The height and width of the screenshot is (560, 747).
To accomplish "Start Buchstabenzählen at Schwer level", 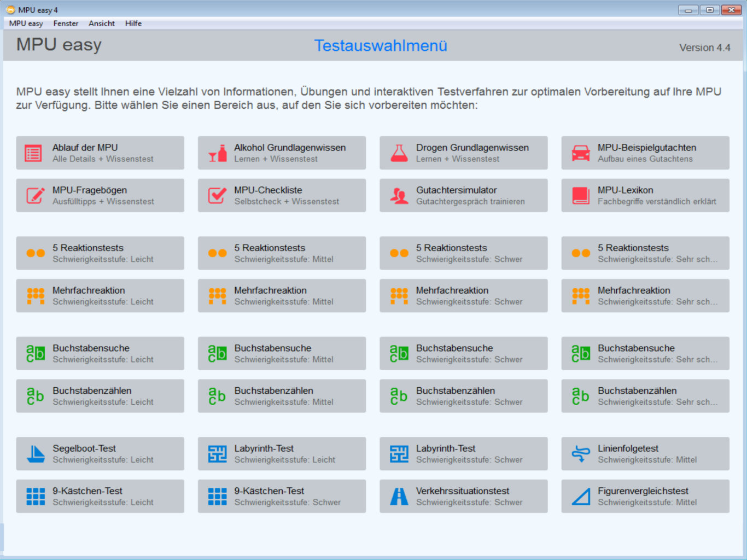I will pos(464,396).
